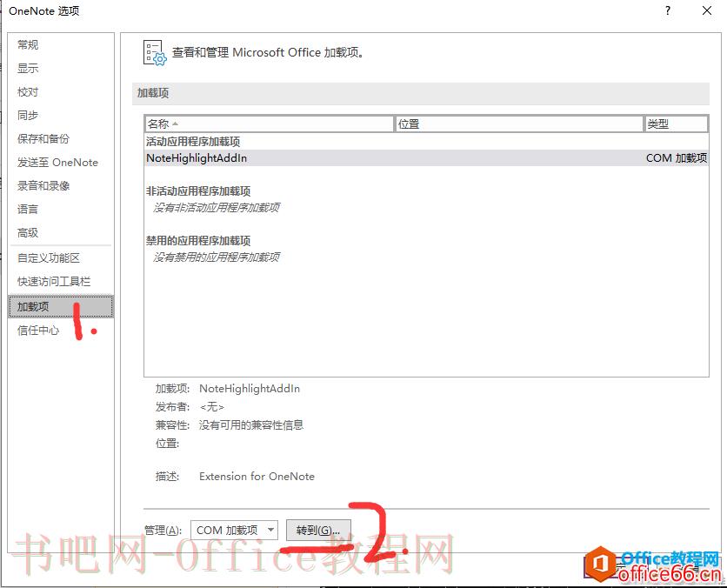Open the 同步 options page

(28, 116)
